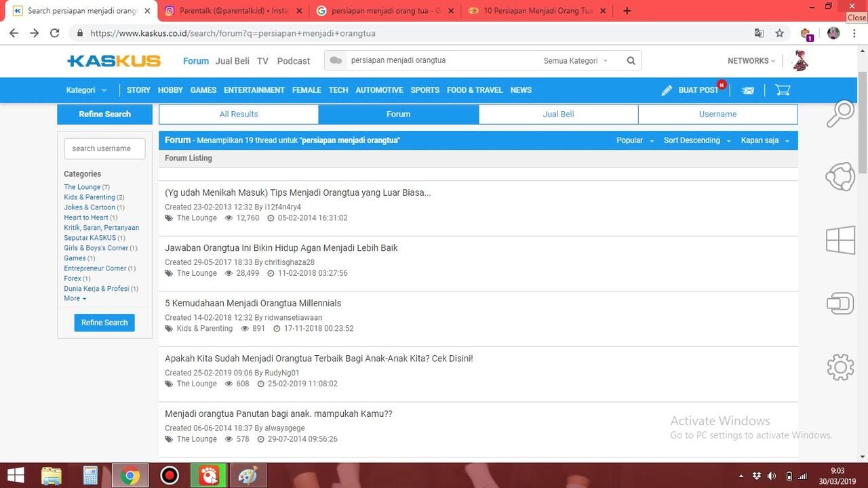The image size is (868, 488).
Task: Click the Buat Post pencil icon
Action: (667, 90)
